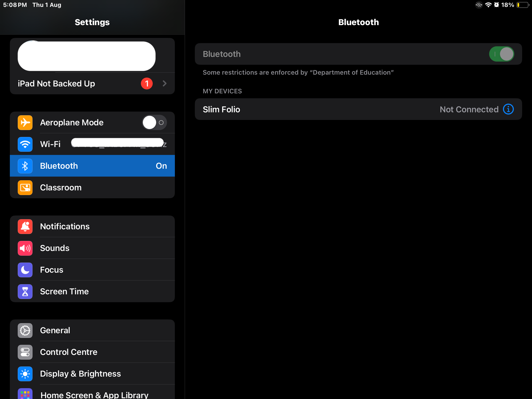
Task: Tap the Screen Time hourglass icon
Action: (x=25, y=292)
